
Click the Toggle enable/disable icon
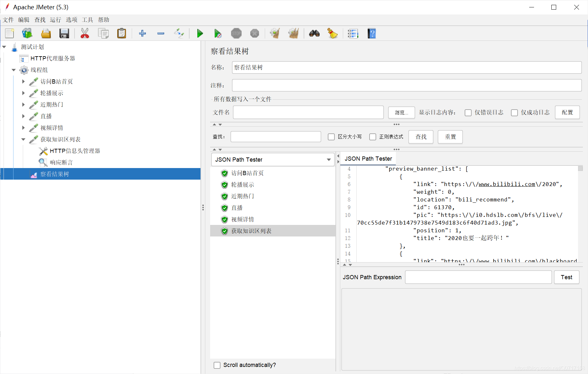pyautogui.click(x=179, y=33)
